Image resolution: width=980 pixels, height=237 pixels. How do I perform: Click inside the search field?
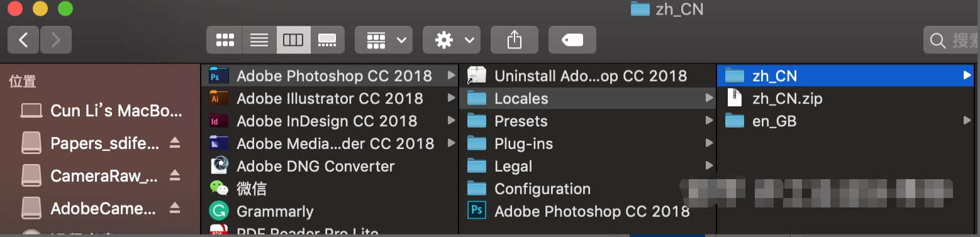952,40
